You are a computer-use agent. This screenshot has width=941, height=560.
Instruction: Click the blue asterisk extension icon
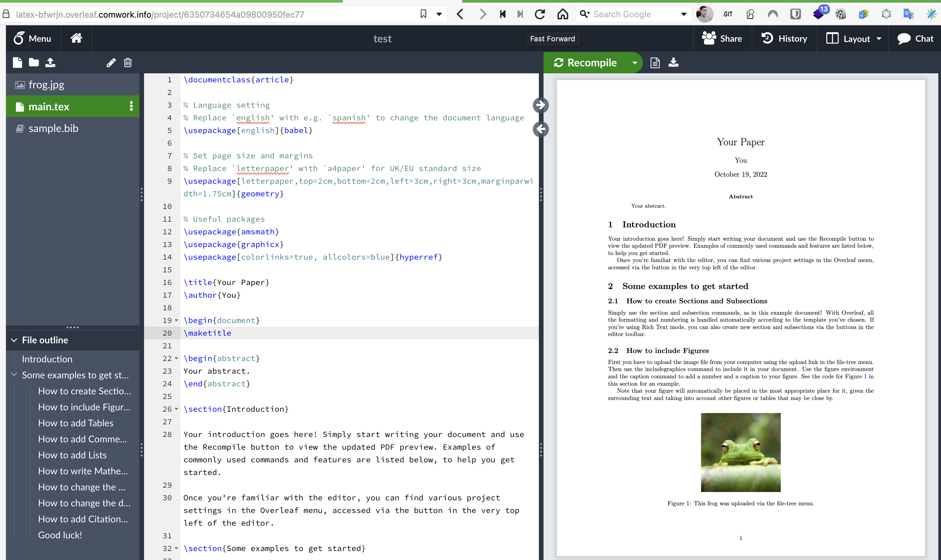click(931, 14)
